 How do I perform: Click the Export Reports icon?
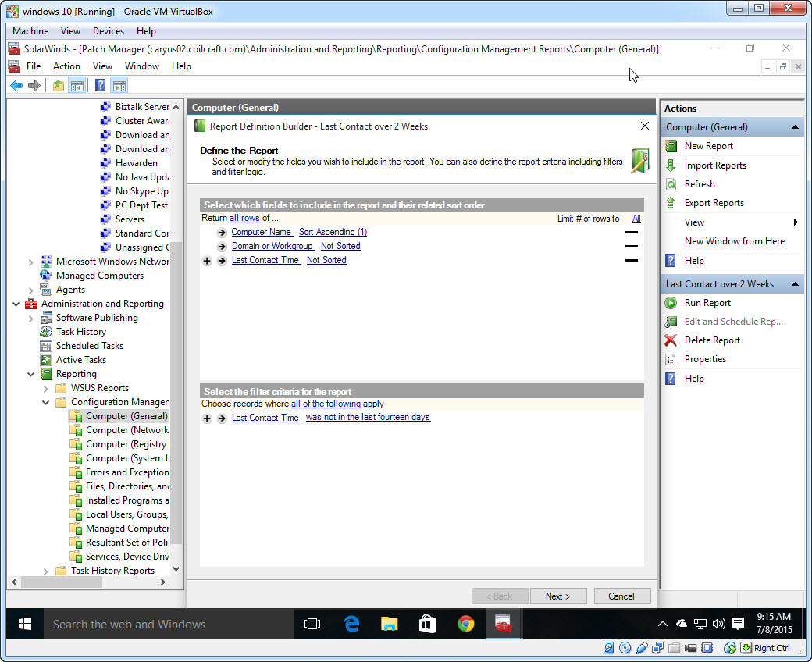[x=671, y=203]
